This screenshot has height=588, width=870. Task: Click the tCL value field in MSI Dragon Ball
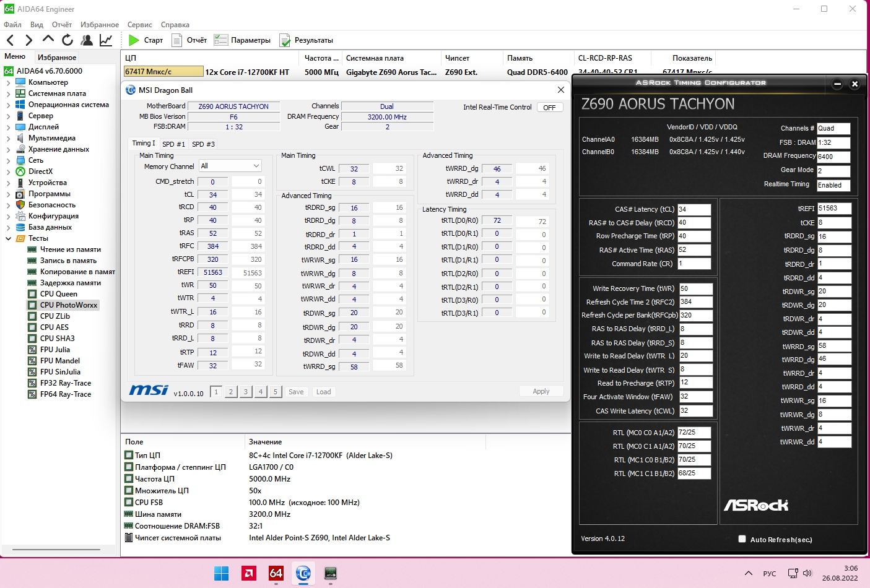pyautogui.click(x=213, y=194)
